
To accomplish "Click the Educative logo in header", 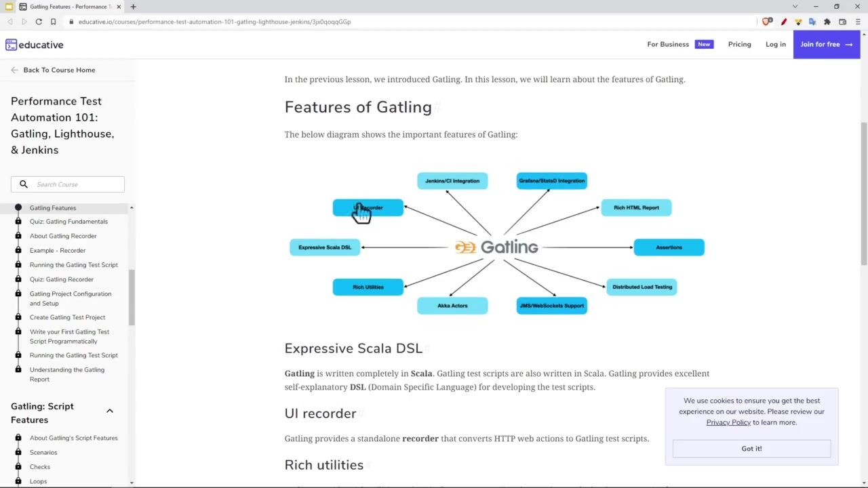I will 35,45.
